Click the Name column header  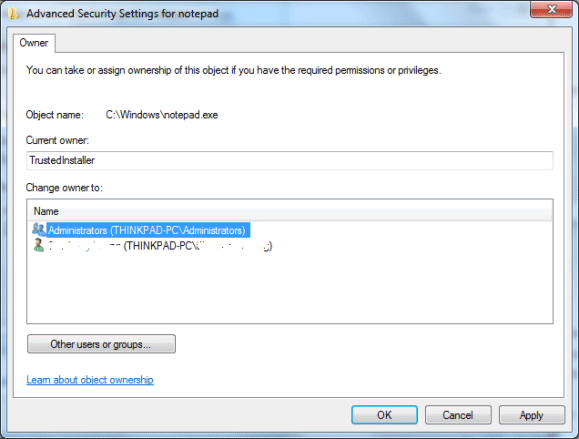point(290,211)
